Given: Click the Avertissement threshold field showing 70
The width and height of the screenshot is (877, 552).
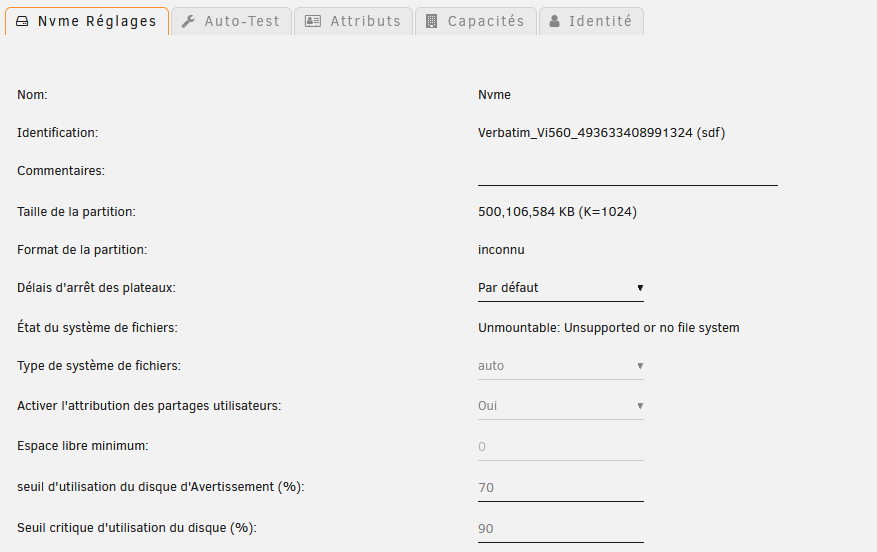Looking at the screenshot, I should tap(560, 488).
